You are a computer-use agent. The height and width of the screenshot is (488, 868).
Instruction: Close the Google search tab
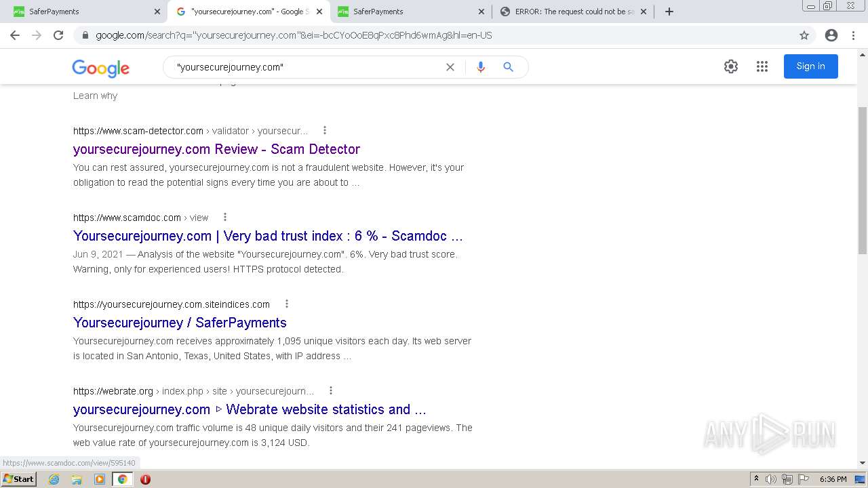click(319, 12)
